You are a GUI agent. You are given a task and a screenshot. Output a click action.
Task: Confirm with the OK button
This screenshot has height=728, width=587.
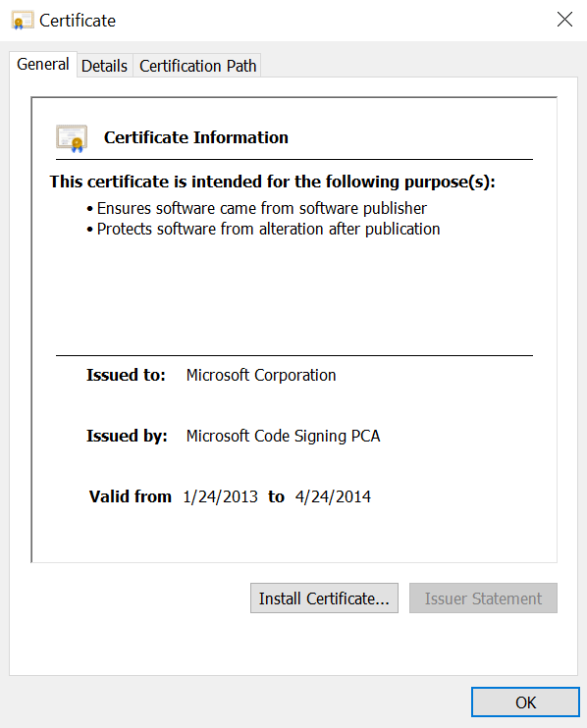click(x=525, y=702)
